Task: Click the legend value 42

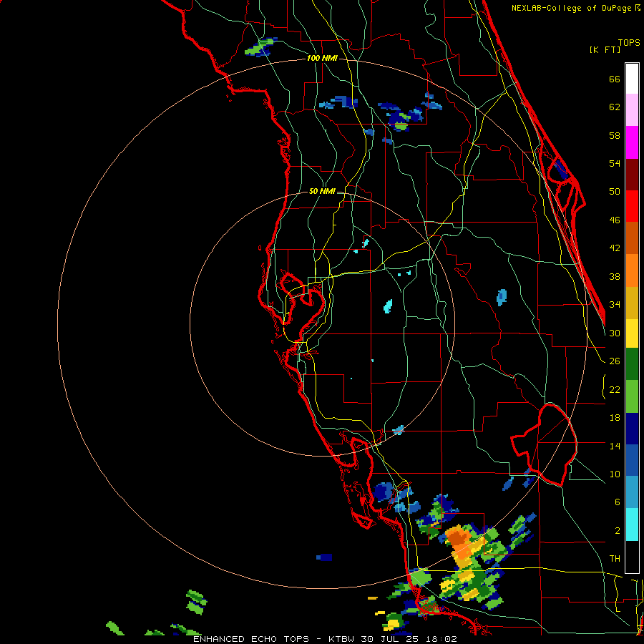Action: [x=615, y=248]
